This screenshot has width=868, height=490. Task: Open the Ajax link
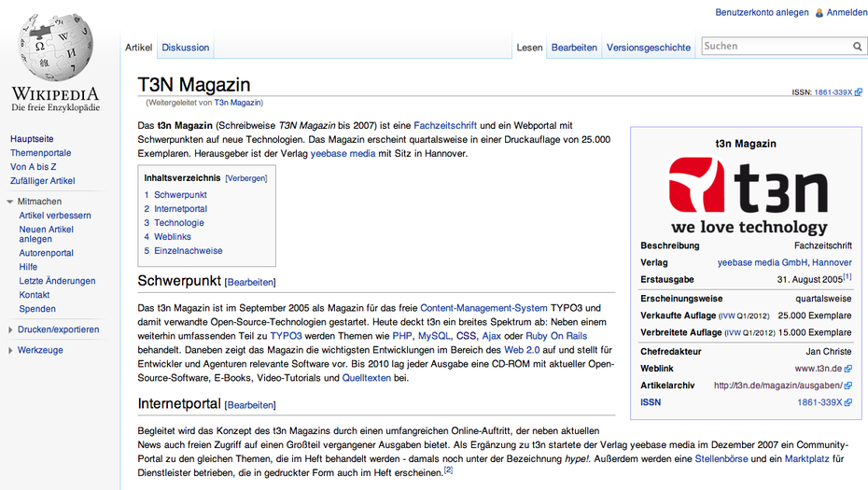[492, 336]
